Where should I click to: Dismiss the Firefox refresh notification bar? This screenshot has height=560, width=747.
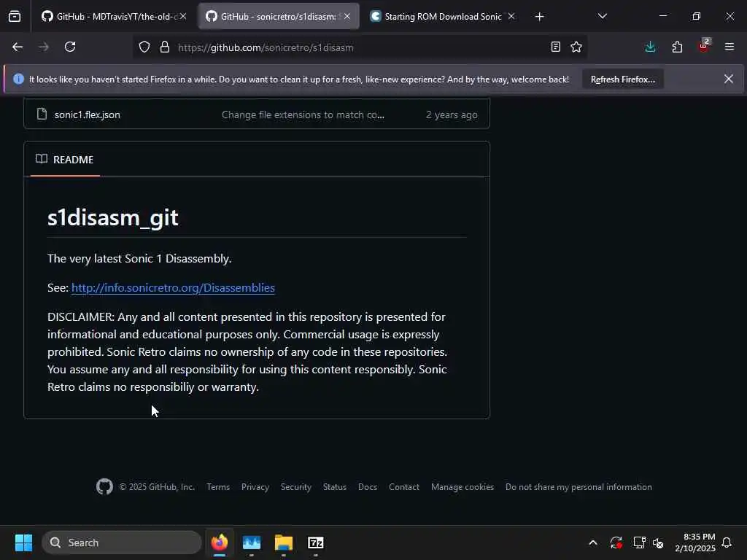(729, 79)
